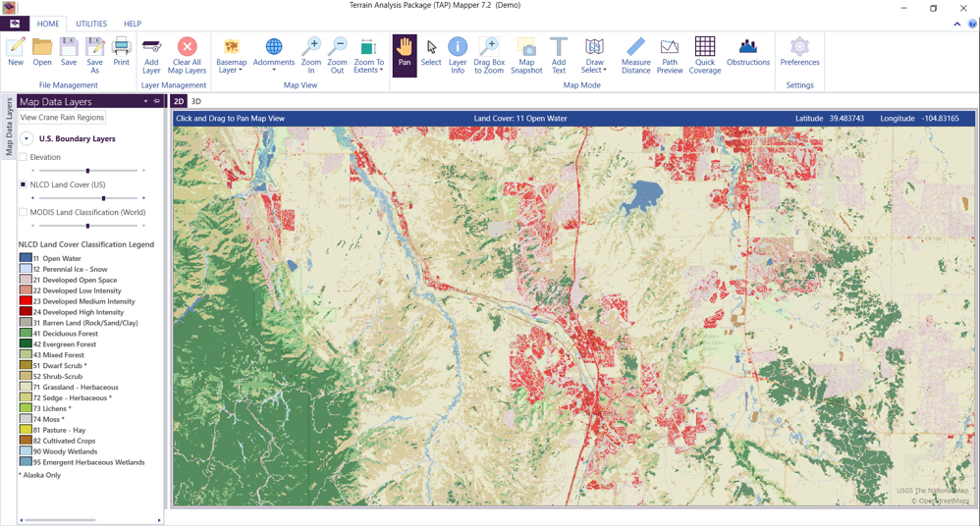The width and height of the screenshot is (980, 526).
Task: Click the View Crane Rain Regions button
Action: click(x=62, y=118)
